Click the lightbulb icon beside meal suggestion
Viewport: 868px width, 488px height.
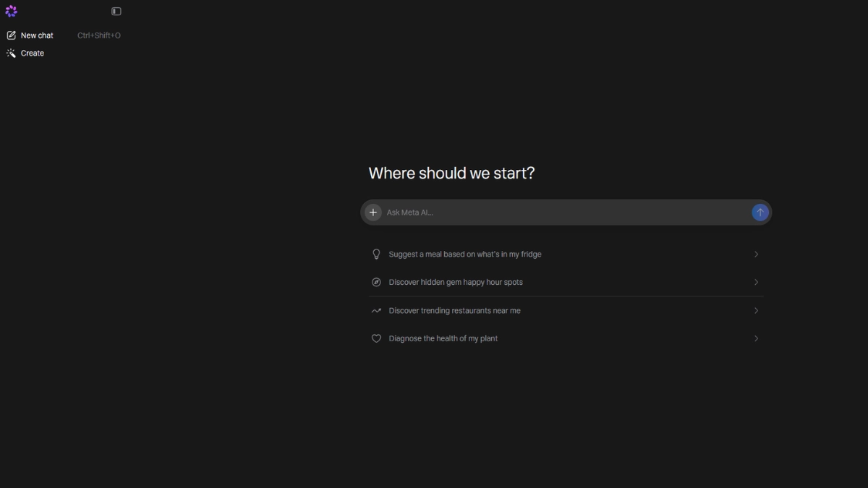tap(376, 254)
